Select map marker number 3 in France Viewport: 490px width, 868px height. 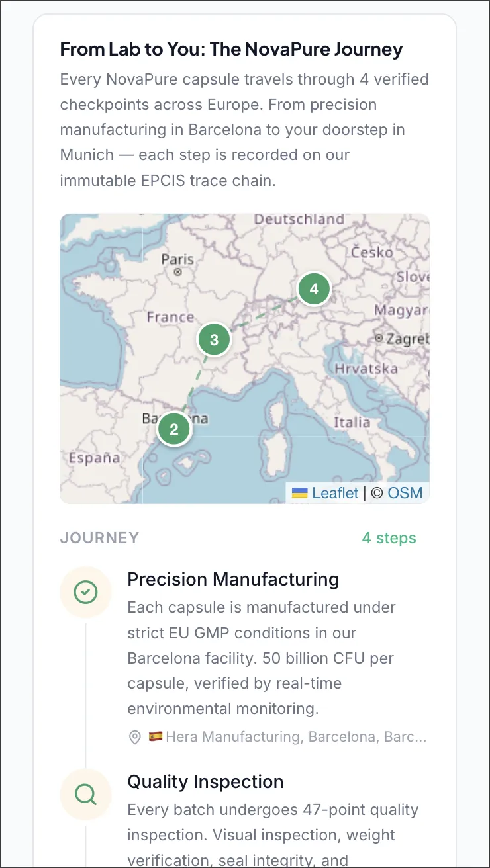(x=214, y=339)
